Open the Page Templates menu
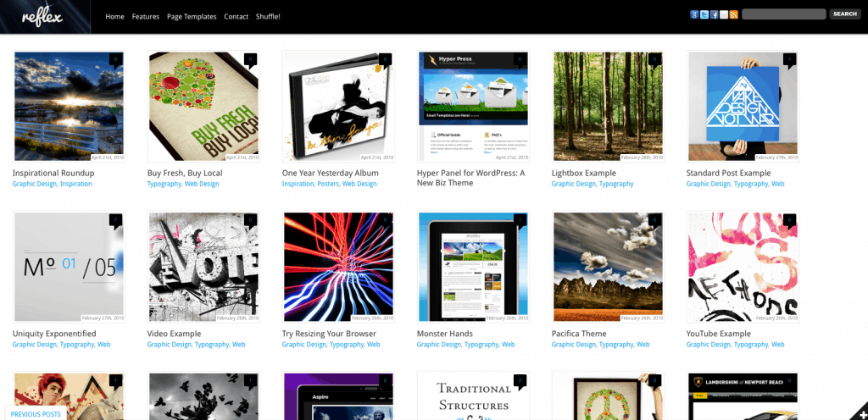 coord(192,17)
